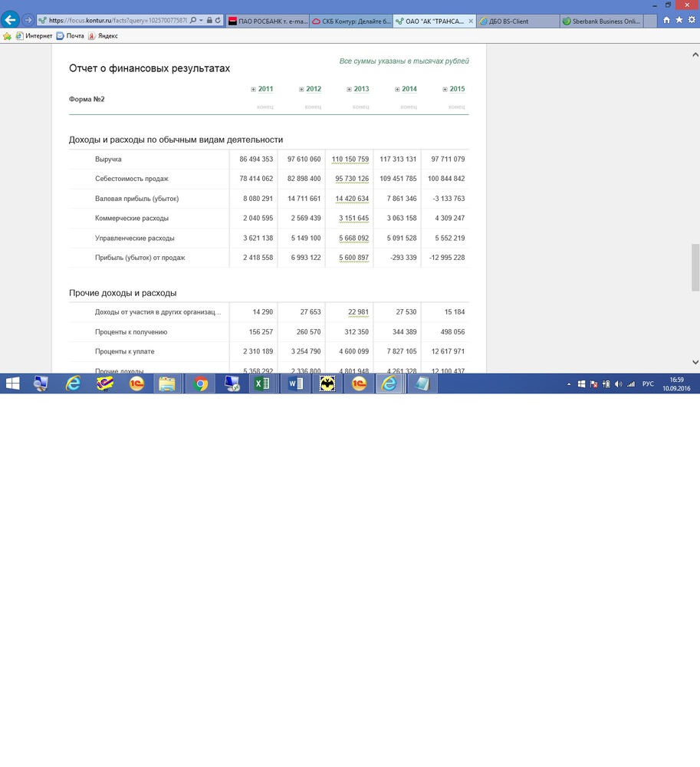The width and height of the screenshot is (700, 767).
Task: Click the search magnifier in address bar
Action: (x=193, y=21)
